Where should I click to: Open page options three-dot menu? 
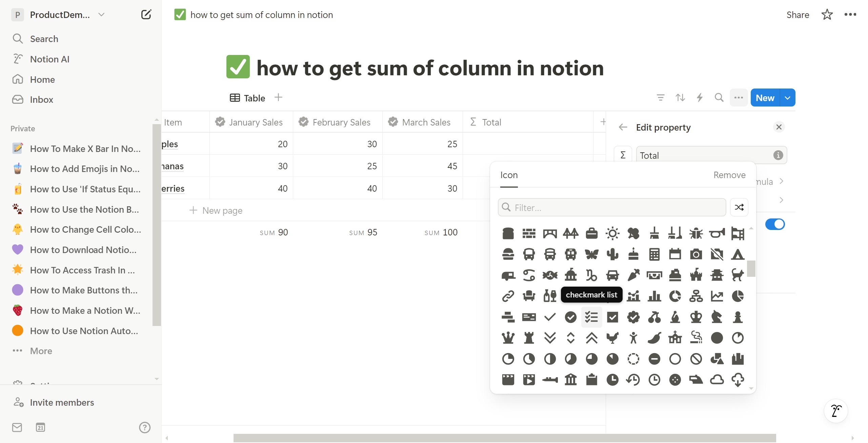[x=850, y=15]
